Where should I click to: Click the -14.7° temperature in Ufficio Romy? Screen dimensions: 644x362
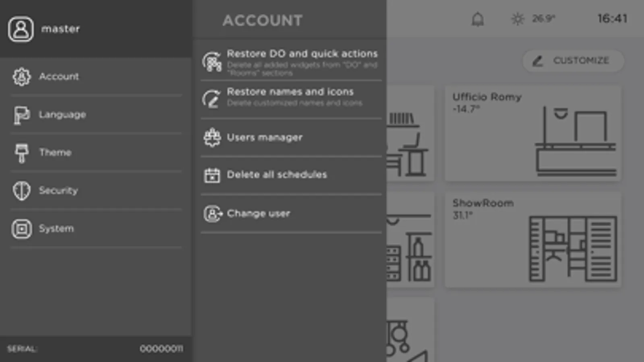click(466, 109)
